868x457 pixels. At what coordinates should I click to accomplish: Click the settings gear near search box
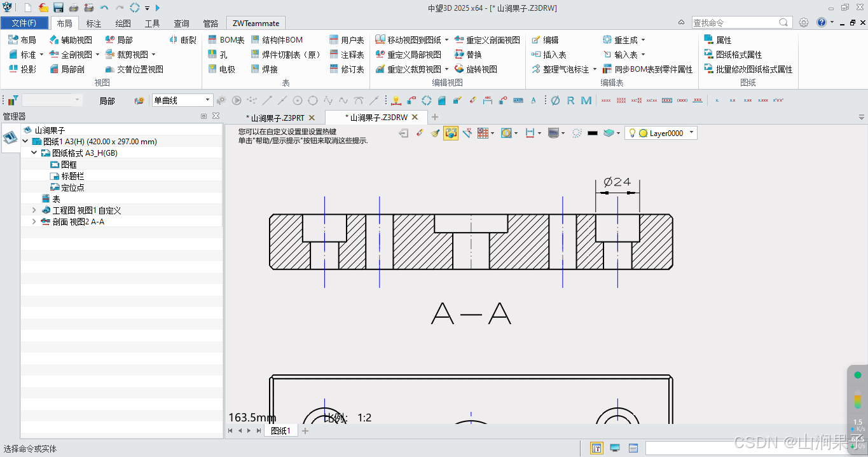point(804,22)
